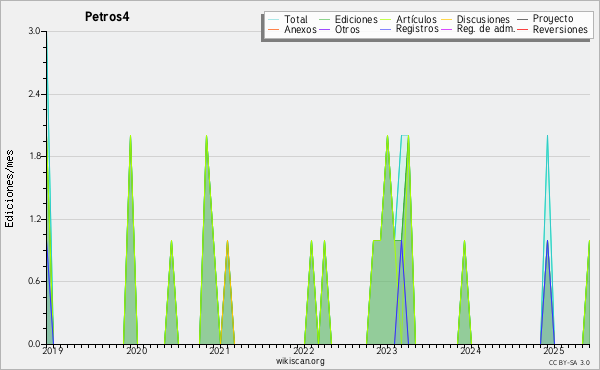Click the 2025 x-axis label

point(554,351)
